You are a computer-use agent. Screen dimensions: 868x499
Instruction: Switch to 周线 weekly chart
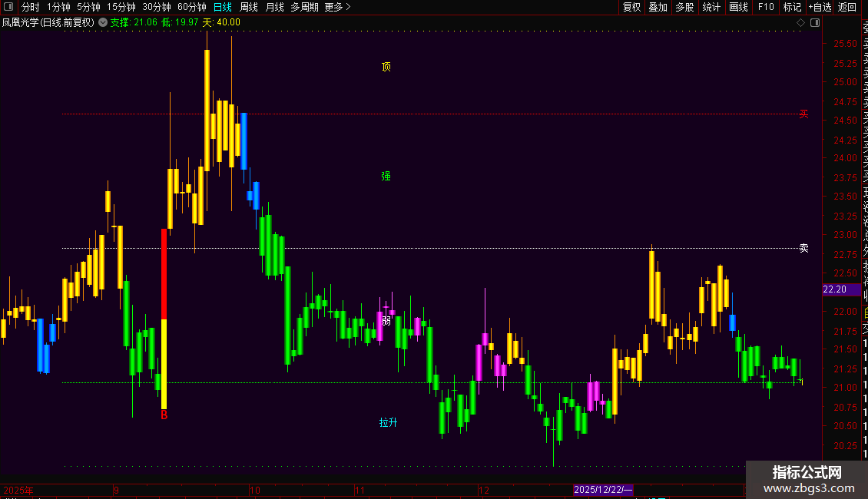point(249,7)
